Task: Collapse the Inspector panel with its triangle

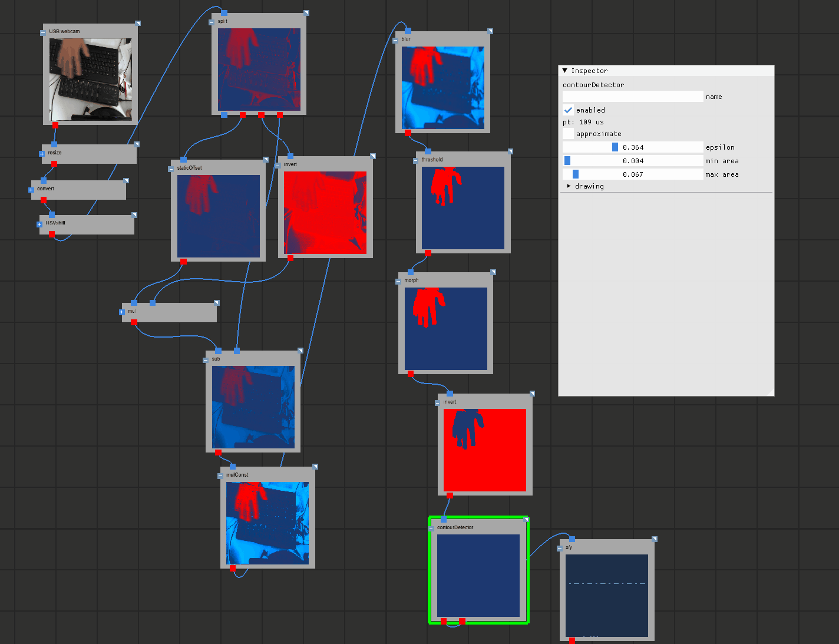Action: (565, 71)
